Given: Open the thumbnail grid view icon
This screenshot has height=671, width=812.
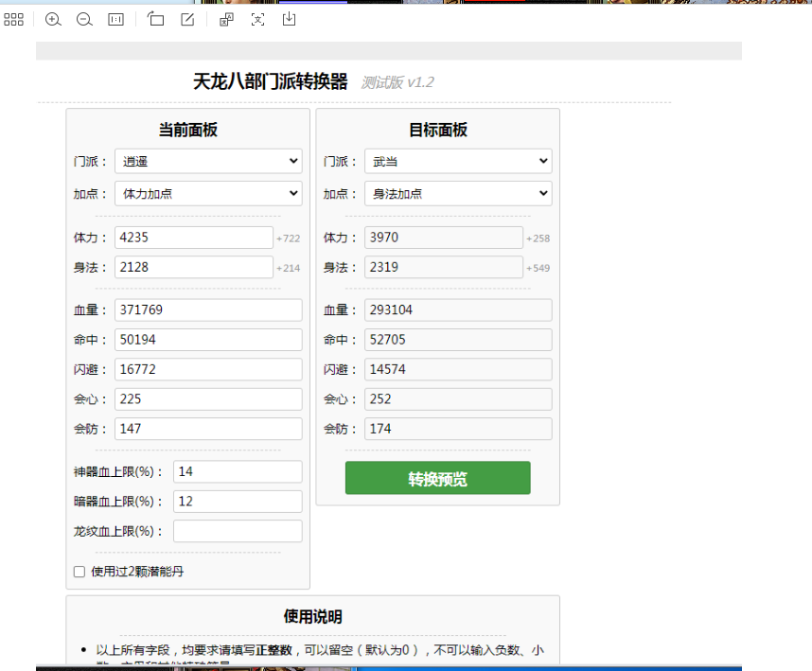Looking at the screenshot, I should [x=13, y=20].
